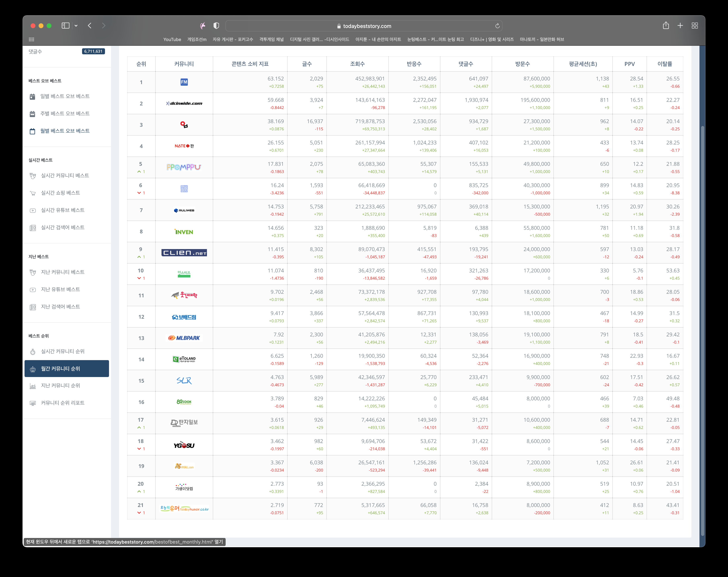Image resolution: width=728 pixels, height=577 pixels.
Task: Click the CLIEN.net logo in table
Action: pyautogui.click(x=184, y=253)
